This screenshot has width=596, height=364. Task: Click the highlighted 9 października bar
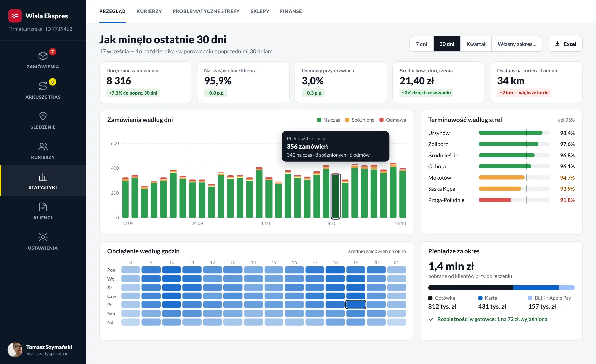click(336, 196)
